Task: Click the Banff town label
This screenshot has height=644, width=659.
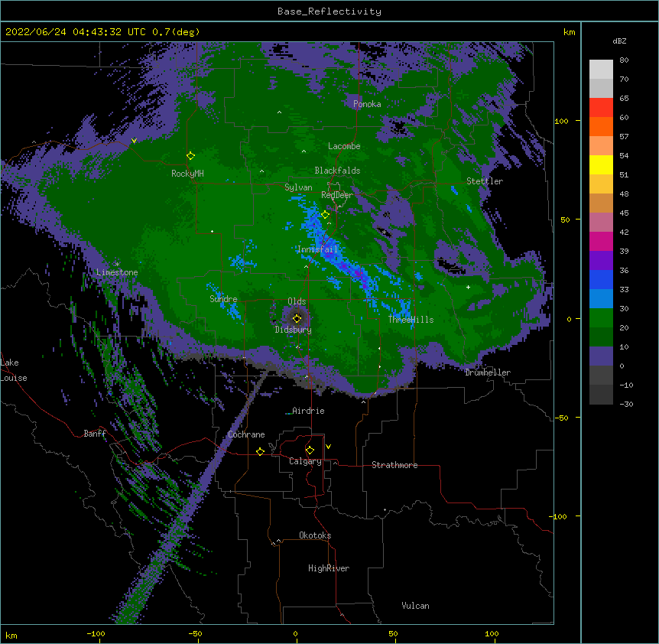Action: click(95, 434)
